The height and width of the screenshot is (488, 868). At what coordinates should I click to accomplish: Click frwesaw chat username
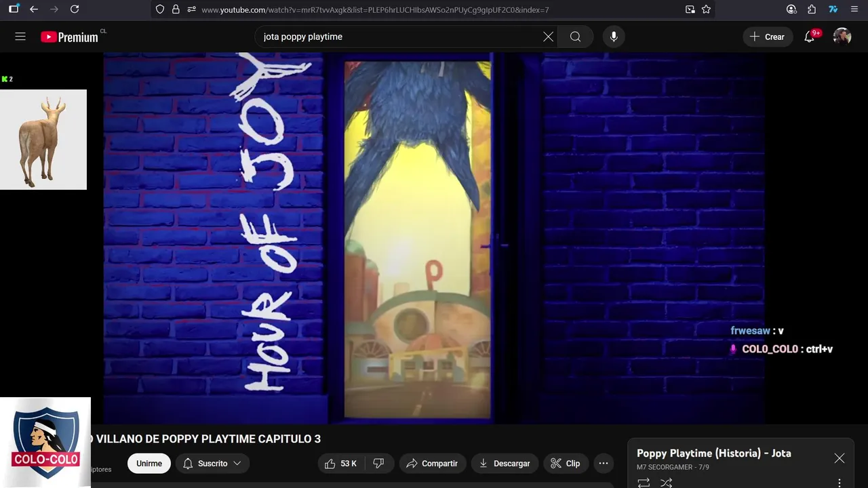(750, 331)
